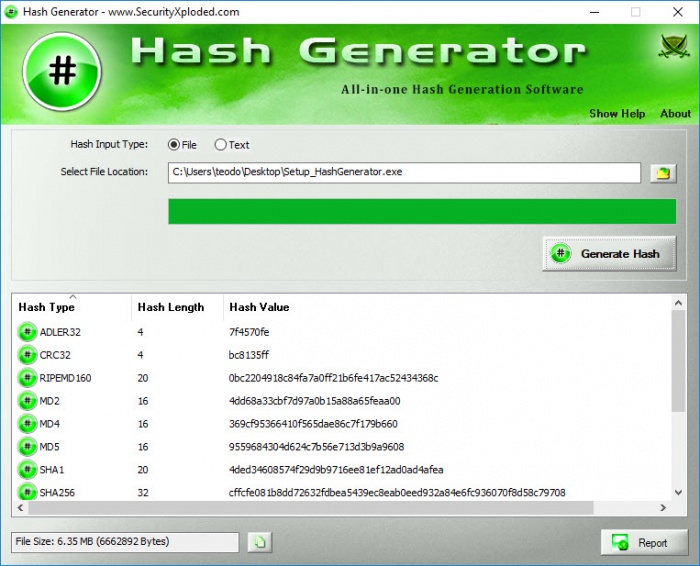Image resolution: width=700 pixels, height=566 pixels.
Task: Click the green progress bar
Action: point(422,212)
